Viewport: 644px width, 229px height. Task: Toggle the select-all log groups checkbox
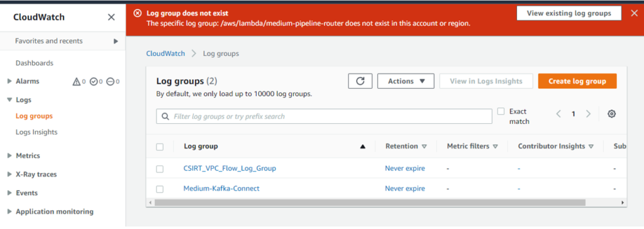point(160,147)
